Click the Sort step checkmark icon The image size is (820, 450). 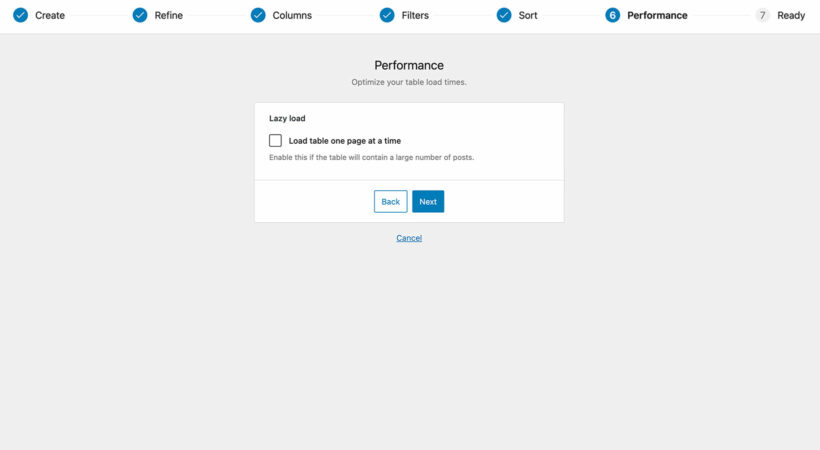[x=504, y=15]
